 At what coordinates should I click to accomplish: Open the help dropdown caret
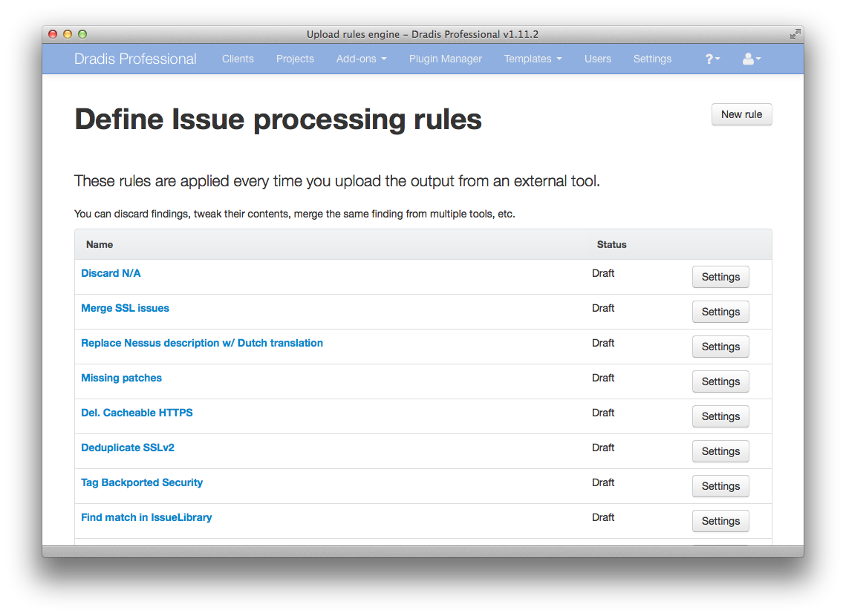(x=717, y=59)
